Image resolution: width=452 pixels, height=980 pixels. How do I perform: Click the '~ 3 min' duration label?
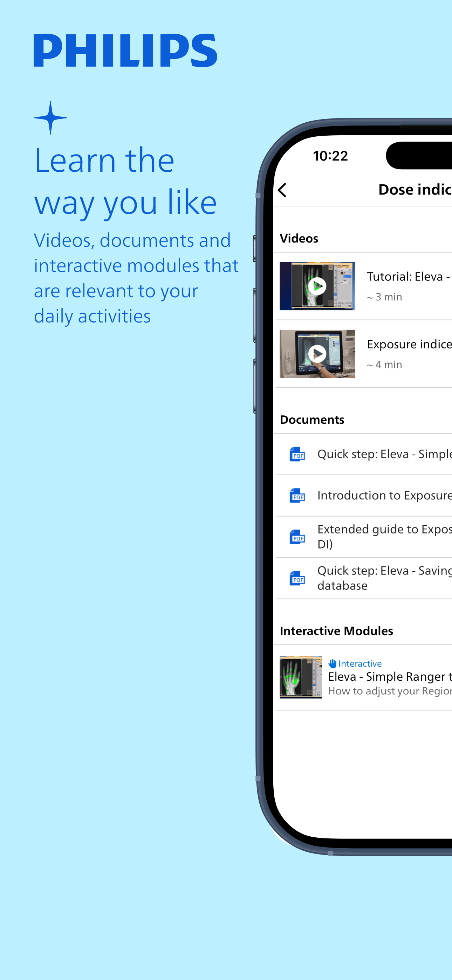[x=384, y=297]
